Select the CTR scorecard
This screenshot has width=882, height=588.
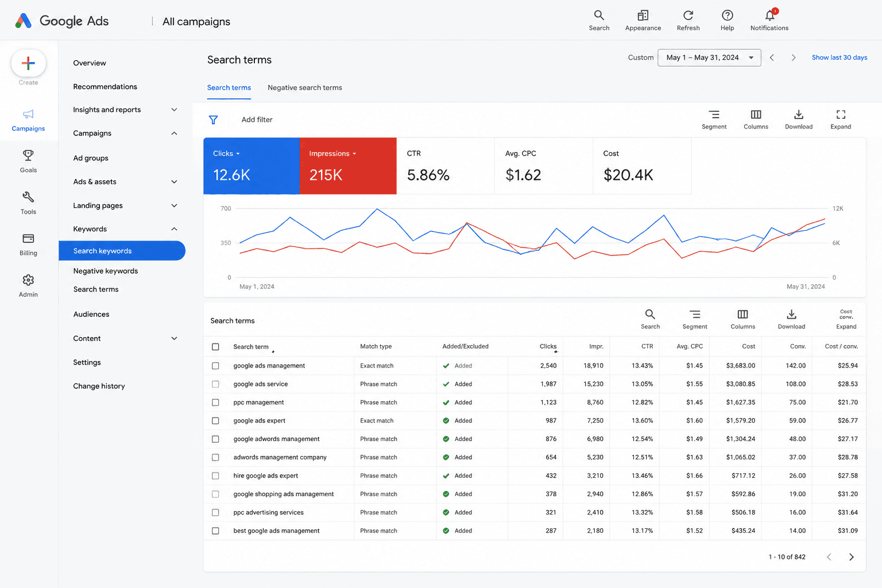[x=446, y=166]
